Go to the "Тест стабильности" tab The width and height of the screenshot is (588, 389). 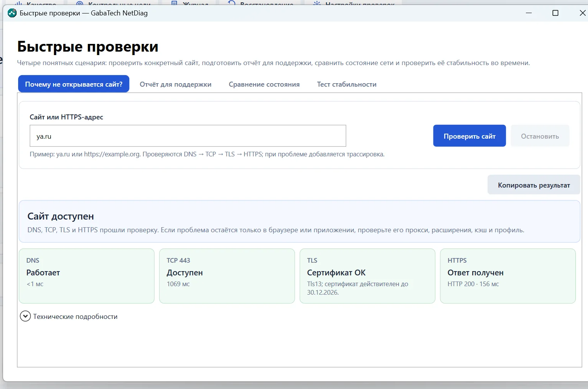(347, 84)
